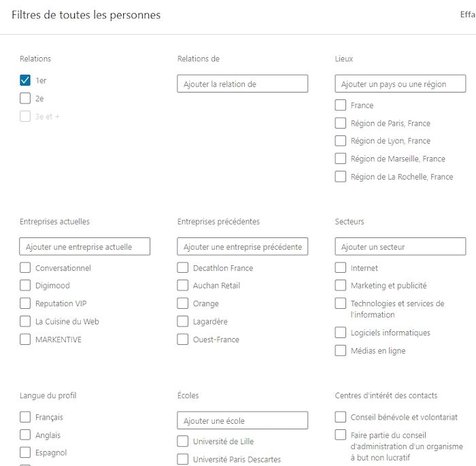Click the 'Ajouter une entreprise actuelle' field
The width and height of the screenshot is (476, 466).
[84, 246]
